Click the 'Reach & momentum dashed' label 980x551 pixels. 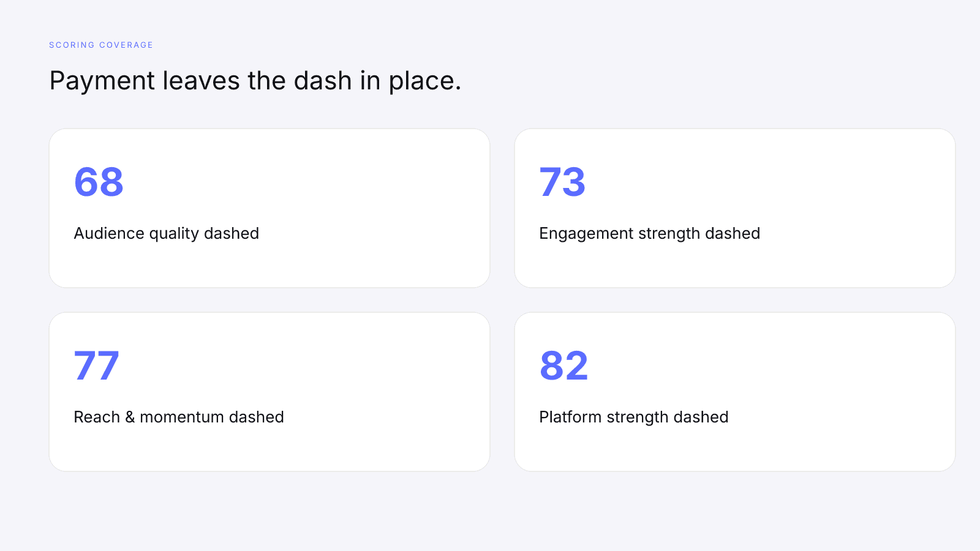tap(179, 417)
